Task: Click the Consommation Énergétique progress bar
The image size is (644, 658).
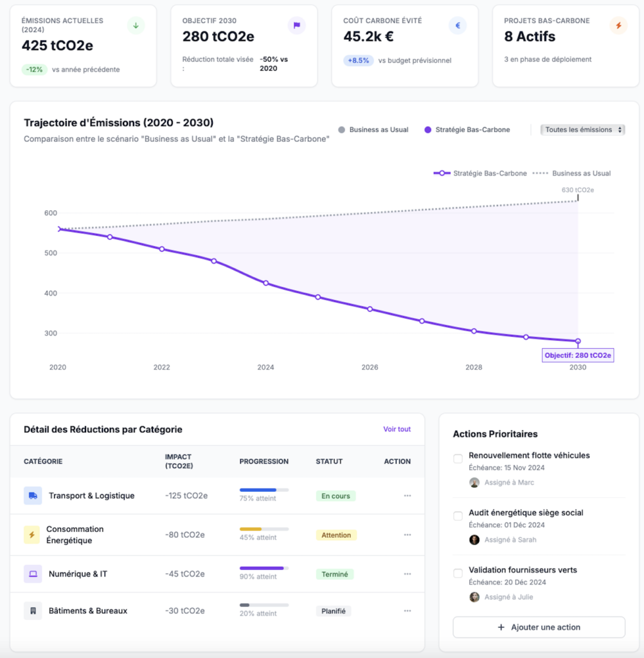Action: [264, 529]
